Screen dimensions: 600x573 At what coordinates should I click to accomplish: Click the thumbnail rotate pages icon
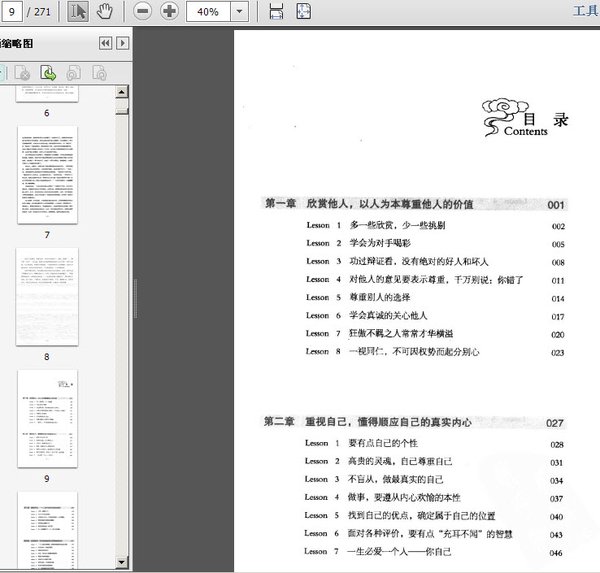click(x=74, y=73)
